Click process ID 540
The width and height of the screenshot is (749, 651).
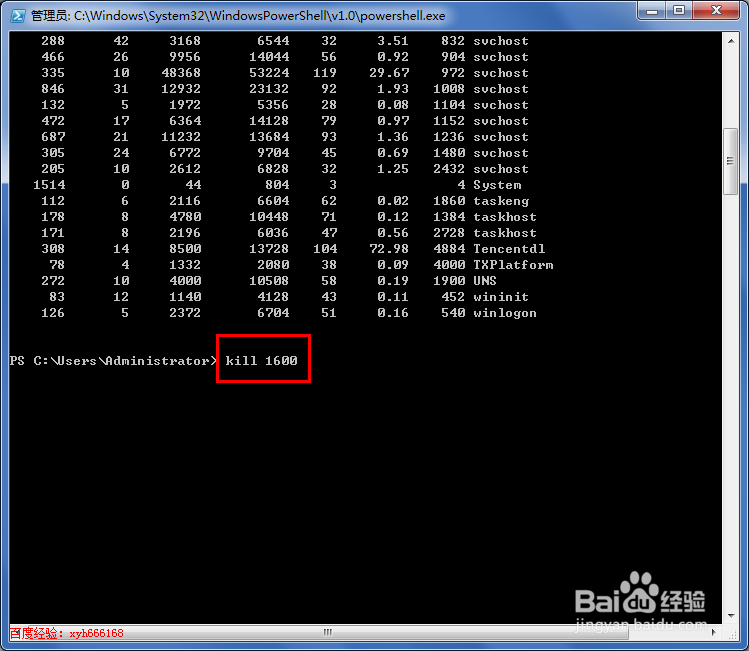point(453,313)
